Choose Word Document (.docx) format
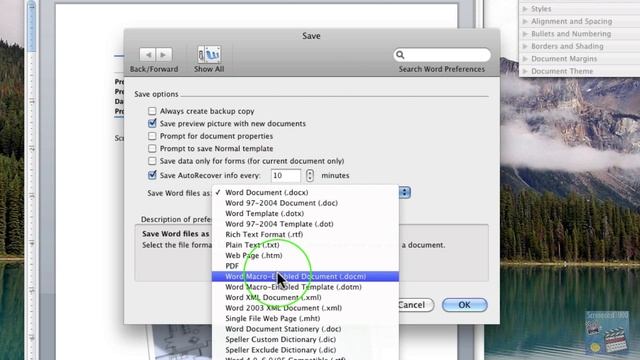Image resolution: width=640 pixels, height=360 pixels. coord(305,192)
